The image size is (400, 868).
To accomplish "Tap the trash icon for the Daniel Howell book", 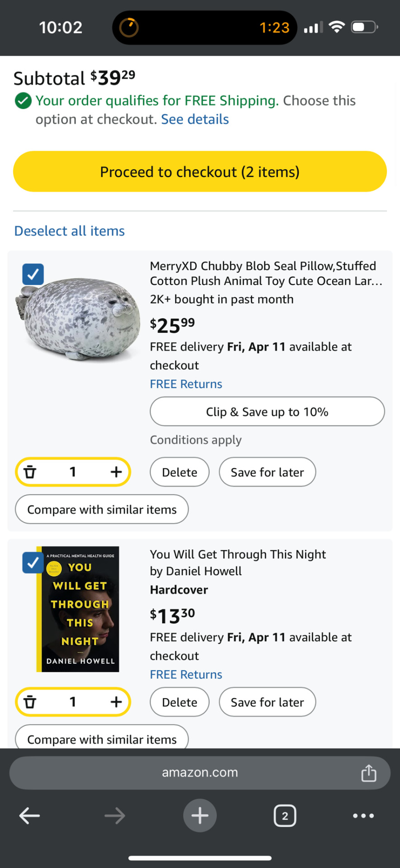I will tap(30, 702).
